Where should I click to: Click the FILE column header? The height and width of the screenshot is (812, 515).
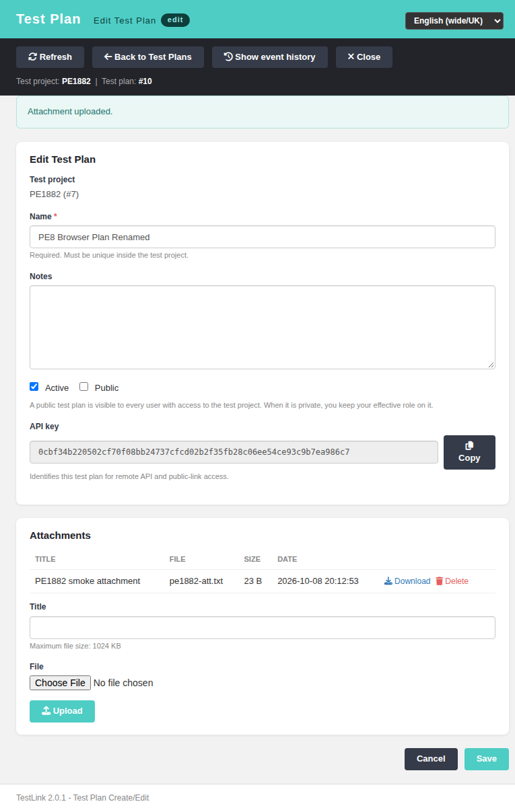177,559
